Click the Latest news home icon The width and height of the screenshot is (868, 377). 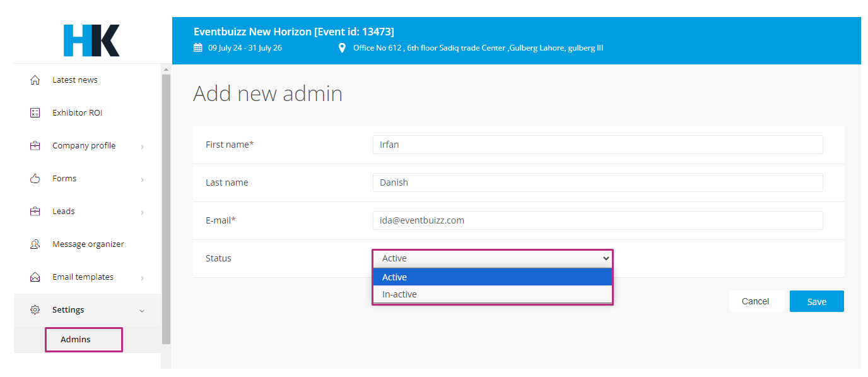pos(35,80)
